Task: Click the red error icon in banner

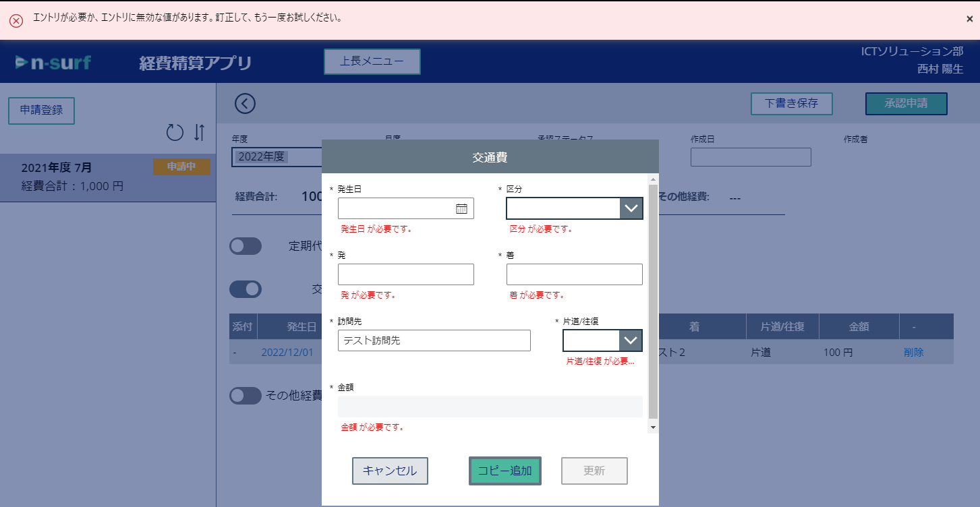Action: pos(16,20)
